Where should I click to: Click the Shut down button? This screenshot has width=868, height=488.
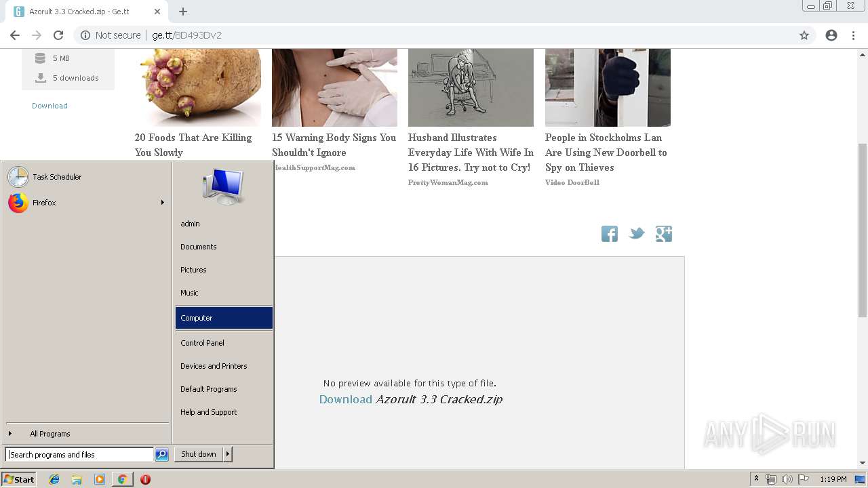click(x=199, y=454)
